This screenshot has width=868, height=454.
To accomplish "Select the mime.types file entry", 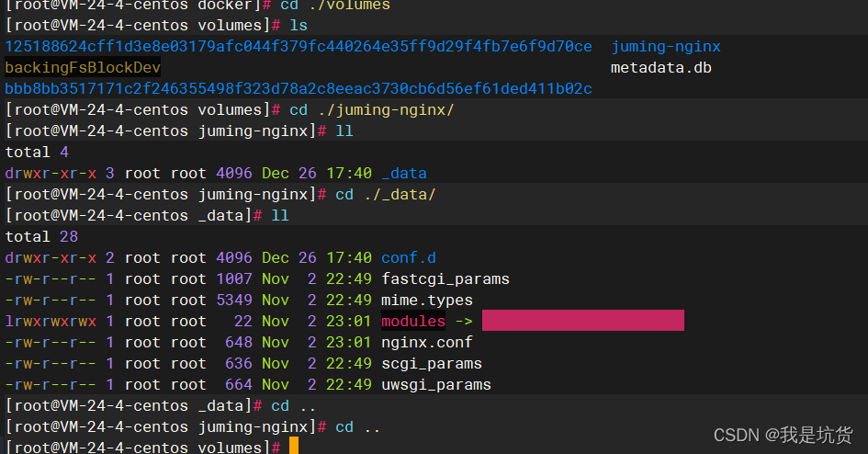I will (x=426, y=301).
